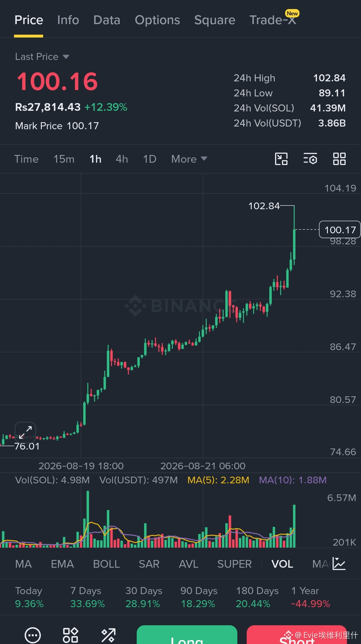The image size is (361, 644).
Task: Select the 1D chart interval
Action: [x=150, y=159]
